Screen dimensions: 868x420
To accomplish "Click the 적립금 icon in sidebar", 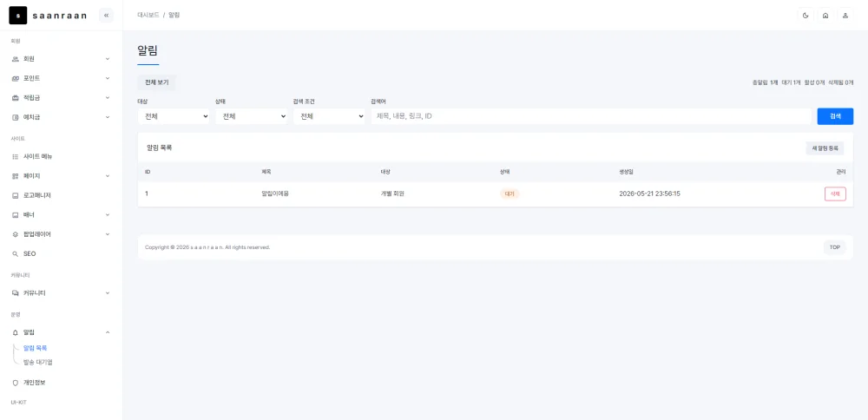I will [x=16, y=98].
